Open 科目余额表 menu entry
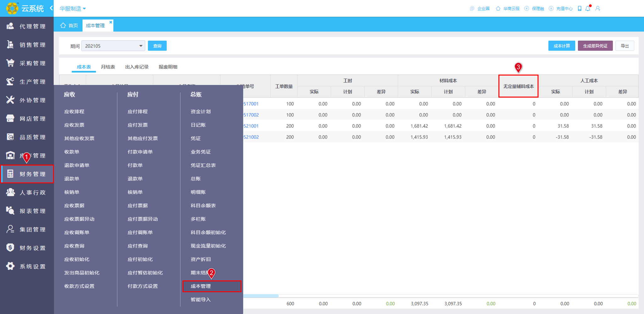Screen dimensions: 644x314 (203, 205)
